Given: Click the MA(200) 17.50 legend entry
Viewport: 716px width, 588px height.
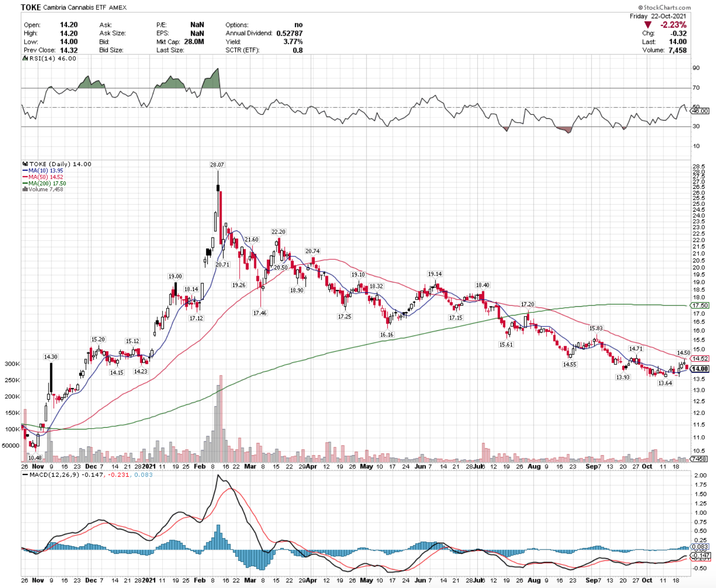Looking at the screenshot, I should pos(44,184).
